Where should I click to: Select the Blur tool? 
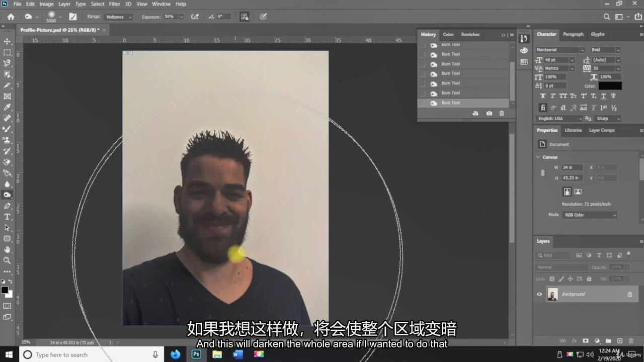pyautogui.click(x=7, y=184)
